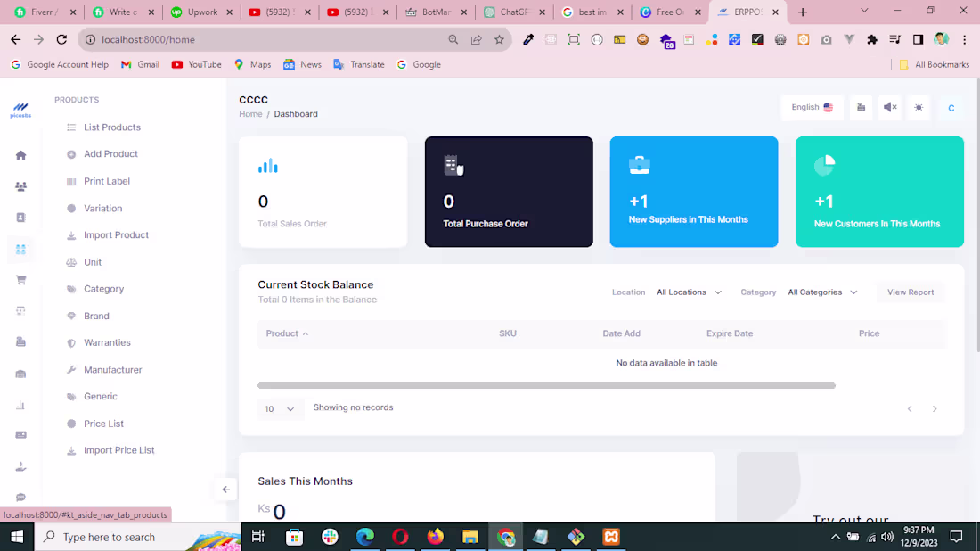The height and width of the screenshot is (551, 980).
Task: Open Manufacturer menu item
Action: pos(112,370)
